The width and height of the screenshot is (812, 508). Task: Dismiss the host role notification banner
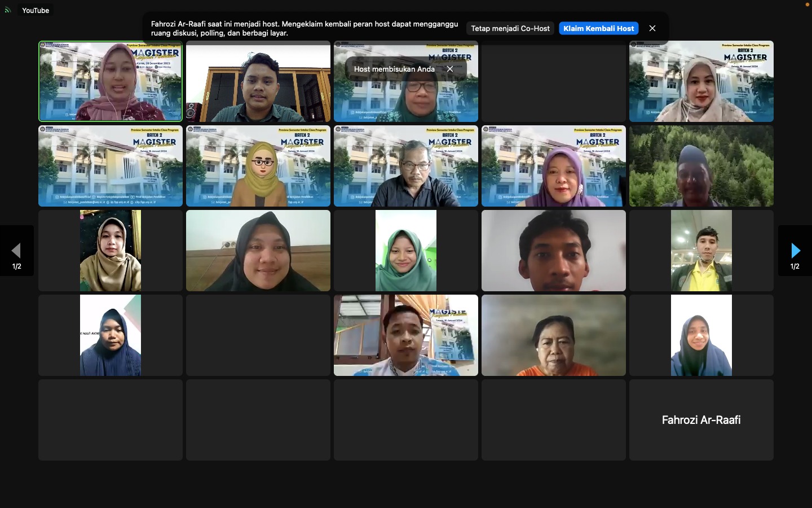click(652, 28)
